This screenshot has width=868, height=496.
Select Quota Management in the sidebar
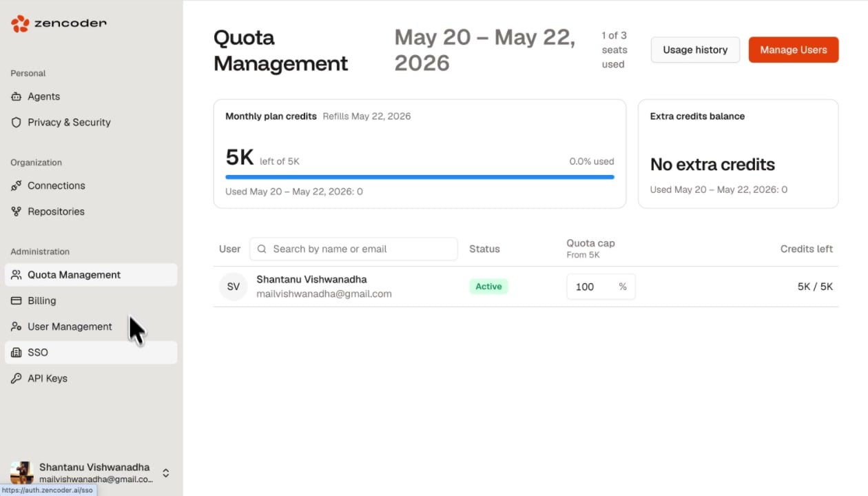tap(91, 275)
